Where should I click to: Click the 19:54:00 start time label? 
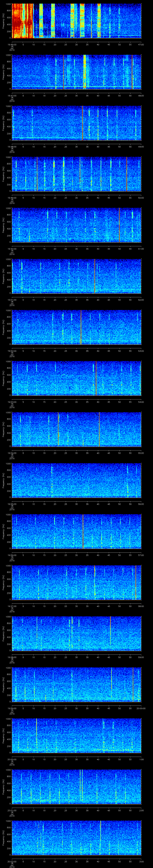point(12,453)
